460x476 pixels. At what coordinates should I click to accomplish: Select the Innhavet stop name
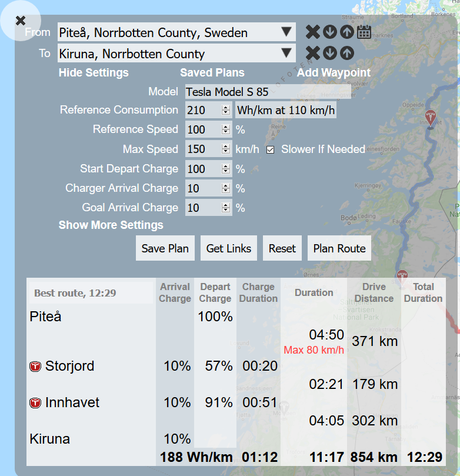[72, 402]
